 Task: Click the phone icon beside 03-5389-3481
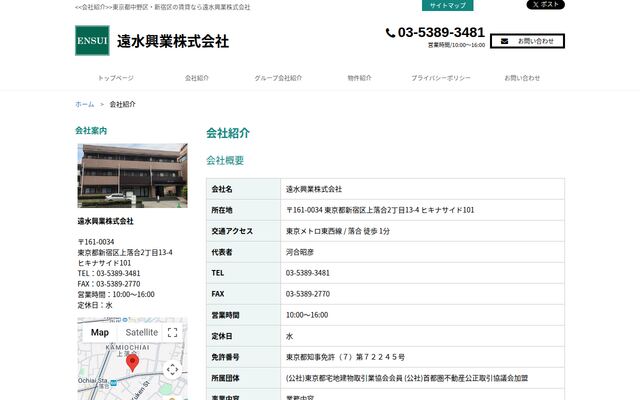[x=390, y=33]
